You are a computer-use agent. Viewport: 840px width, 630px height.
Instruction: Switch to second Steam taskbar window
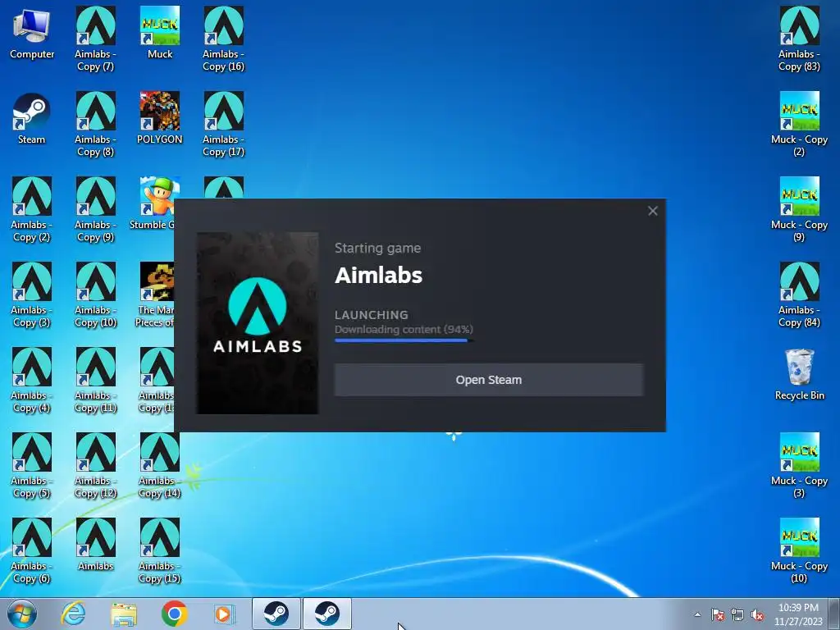(327, 614)
